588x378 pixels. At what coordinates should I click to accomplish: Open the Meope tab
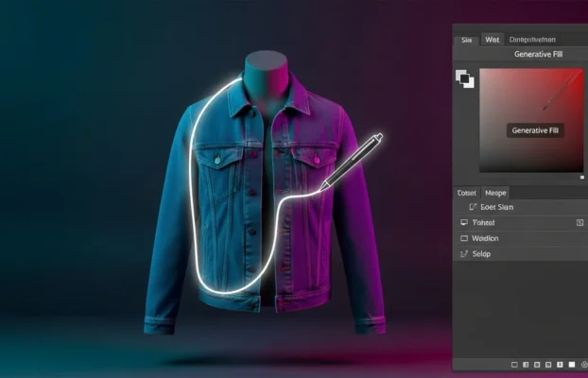coord(495,193)
